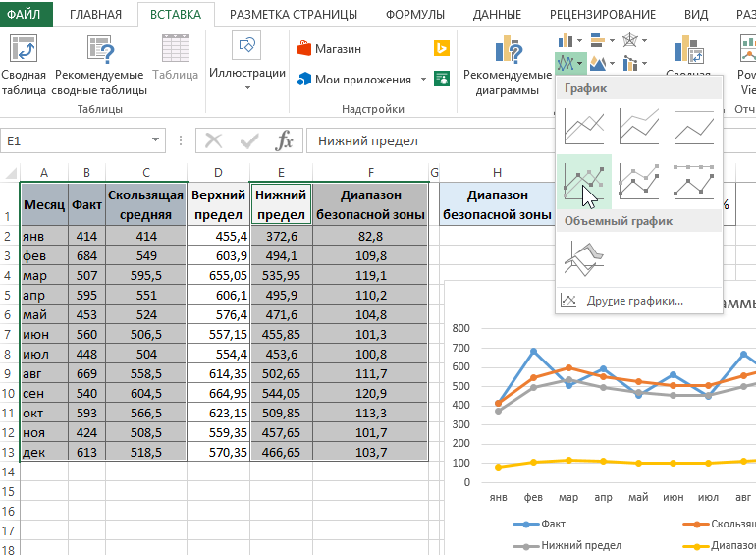
Task: Click the Другие графики link
Action: pyautogui.click(x=633, y=301)
